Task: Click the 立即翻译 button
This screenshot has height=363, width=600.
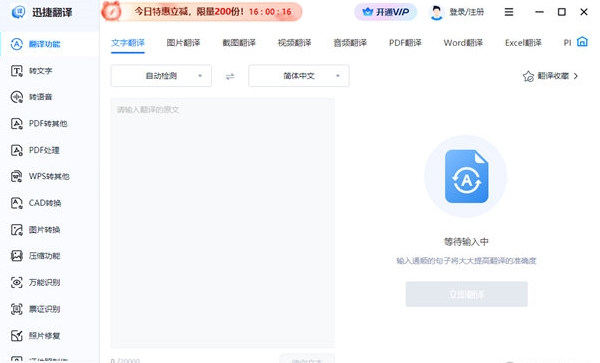Action: point(466,294)
